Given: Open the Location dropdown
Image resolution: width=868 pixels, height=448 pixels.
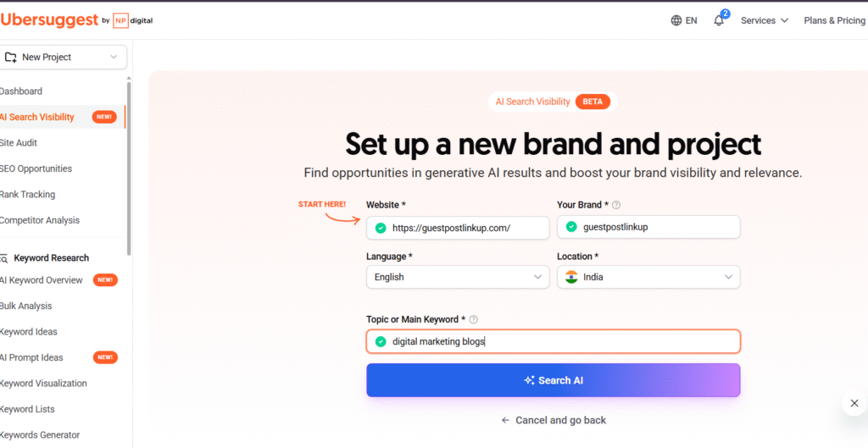Looking at the screenshot, I should pos(648,277).
